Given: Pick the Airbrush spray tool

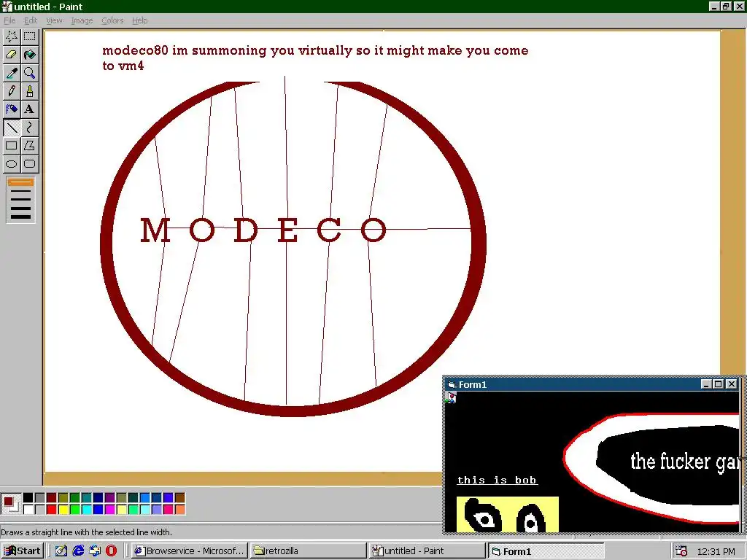Looking at the screenshot, I should point(12,109).
